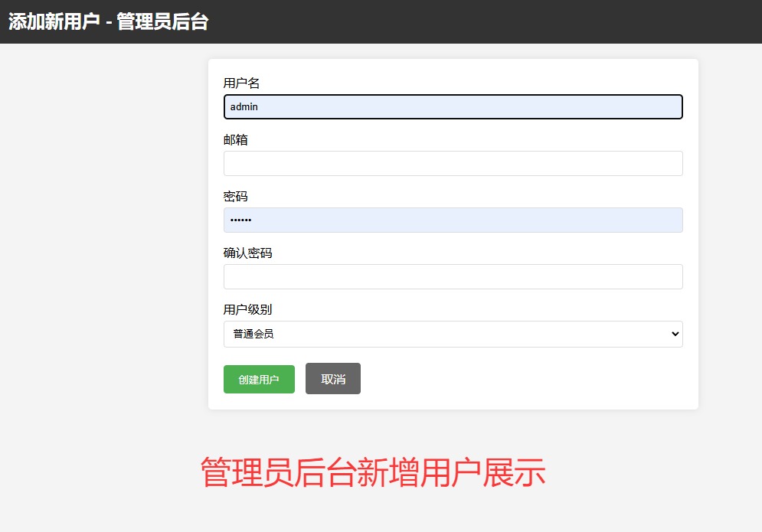This screenshot has height=532, width=762.
Task: Click the 用户名 input field containing admin
Action: pos(453,107)
